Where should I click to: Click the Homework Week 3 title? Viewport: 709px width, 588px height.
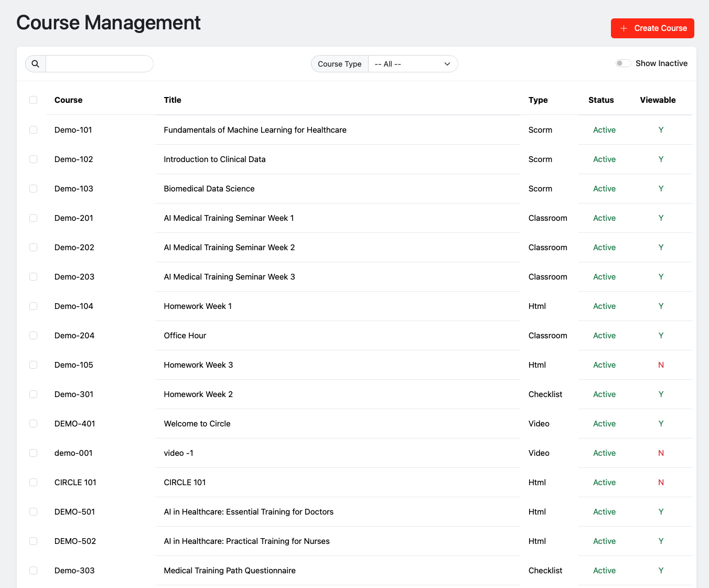[198, 365]
